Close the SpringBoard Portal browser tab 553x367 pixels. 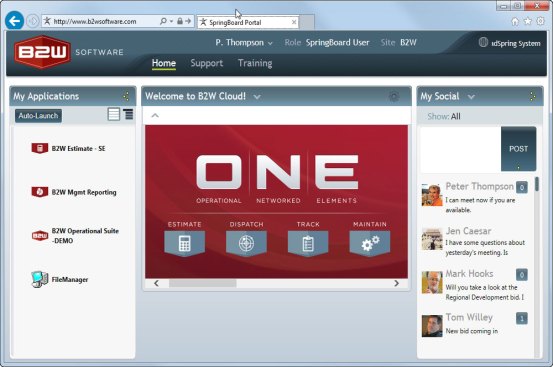294,22
